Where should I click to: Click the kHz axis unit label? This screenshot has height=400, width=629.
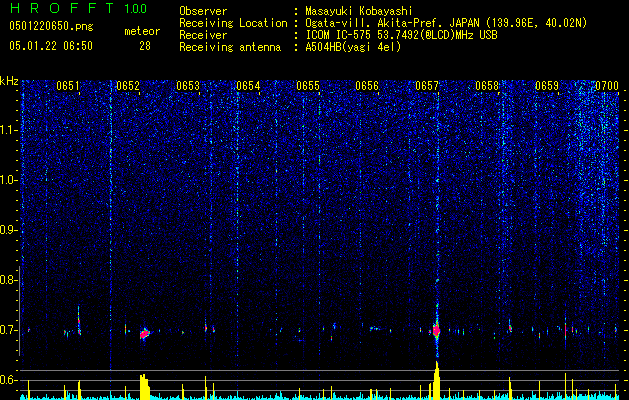pyautogui.click(x=9, y=81)
